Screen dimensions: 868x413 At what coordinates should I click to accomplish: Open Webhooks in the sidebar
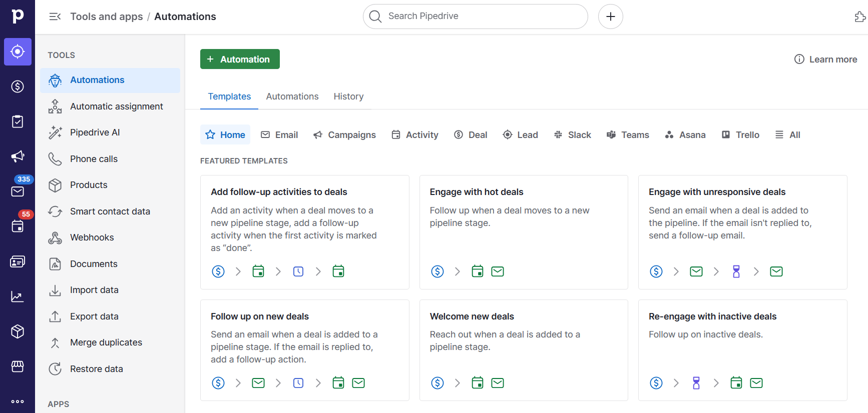(110, 237)
